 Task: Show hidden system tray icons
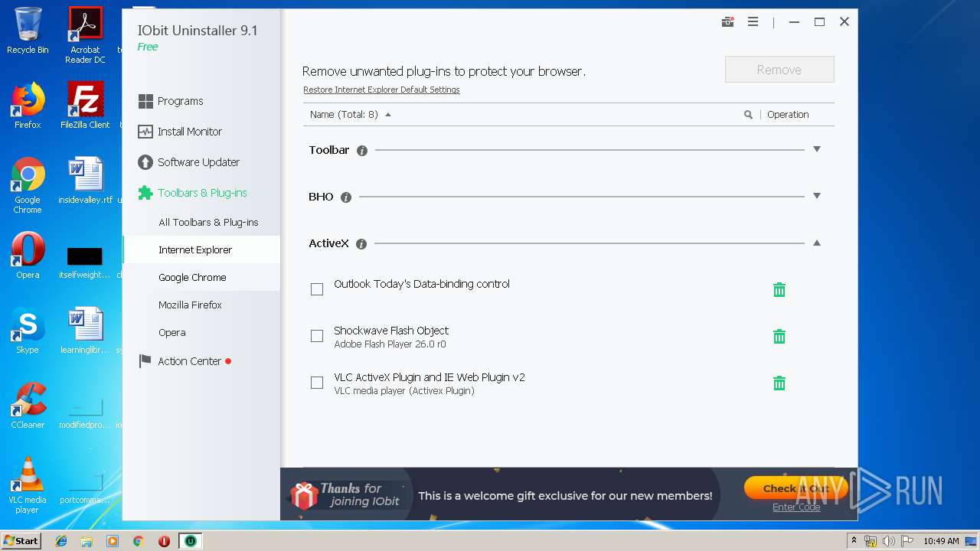854,541
